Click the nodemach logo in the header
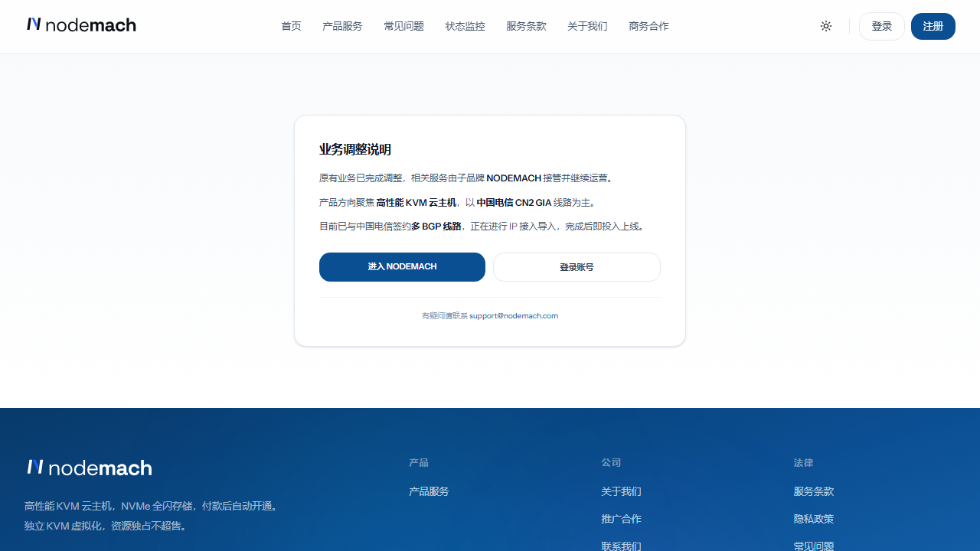 tap(81, 25)
